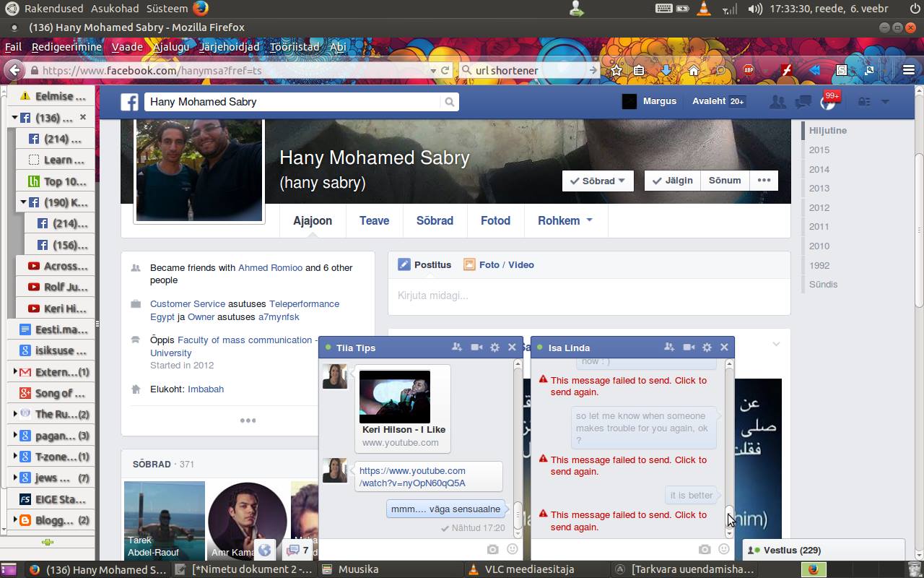Open Facebook account dropdown arrow
924x578 pixels.
pos(885,102)
